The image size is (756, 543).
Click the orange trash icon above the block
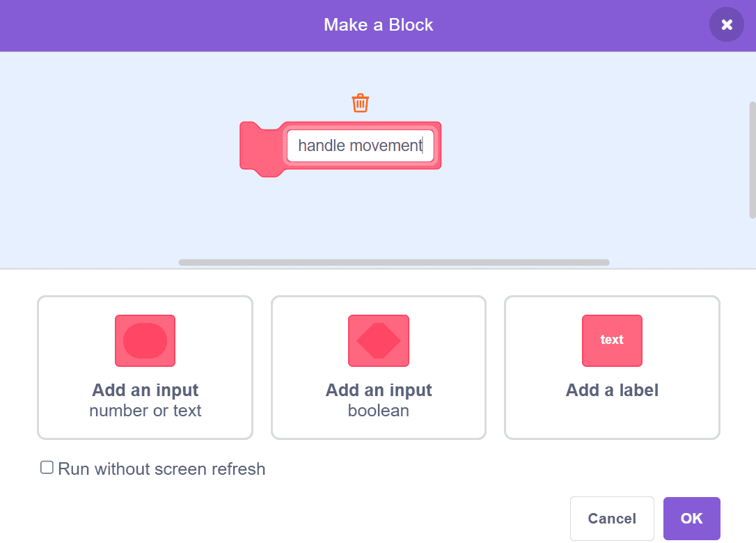(x=360, y=103)
